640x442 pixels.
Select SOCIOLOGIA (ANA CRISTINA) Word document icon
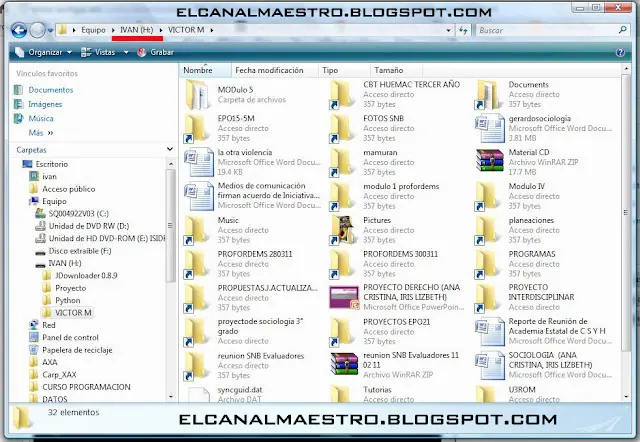pyautogui.click(x=490, y=365)
